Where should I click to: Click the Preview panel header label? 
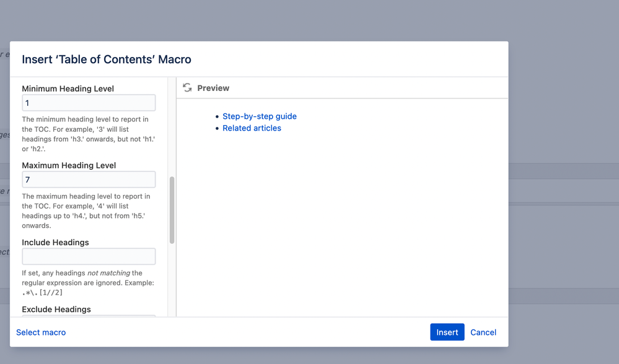click(213, 88)
